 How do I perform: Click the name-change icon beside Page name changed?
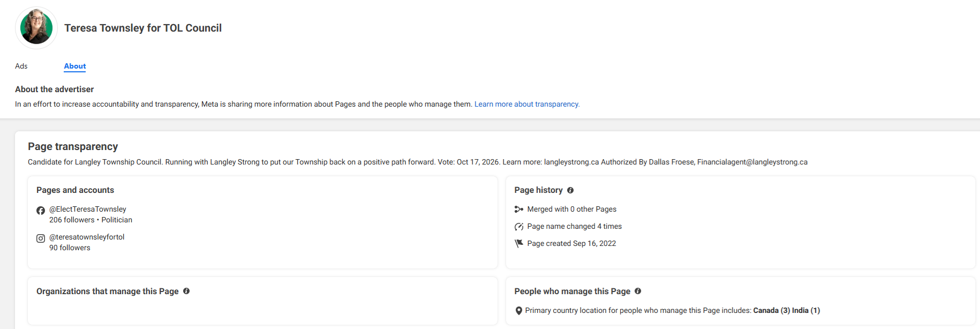click(518, 226)
